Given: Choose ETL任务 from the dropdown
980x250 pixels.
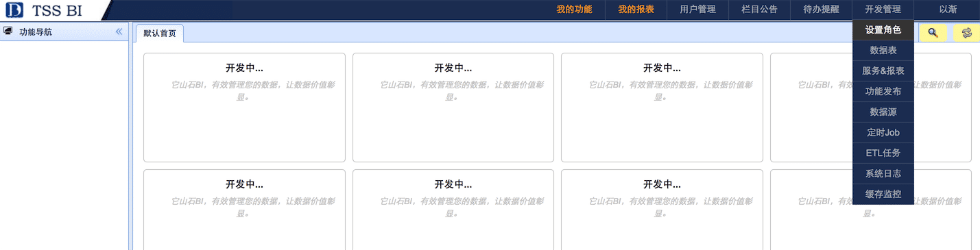Looking at the screenshot, I should (883, 153).
